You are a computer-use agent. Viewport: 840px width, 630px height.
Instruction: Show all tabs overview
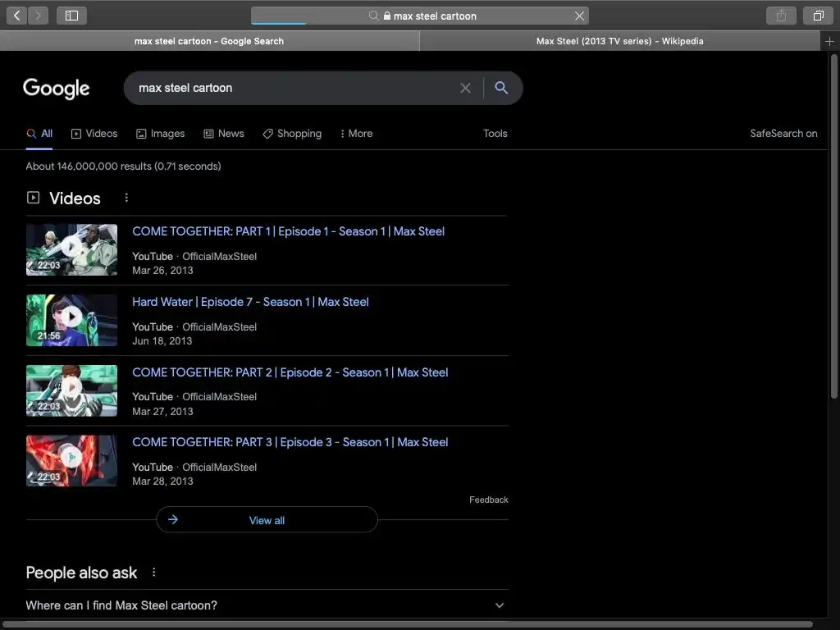[x=818, y=16]
